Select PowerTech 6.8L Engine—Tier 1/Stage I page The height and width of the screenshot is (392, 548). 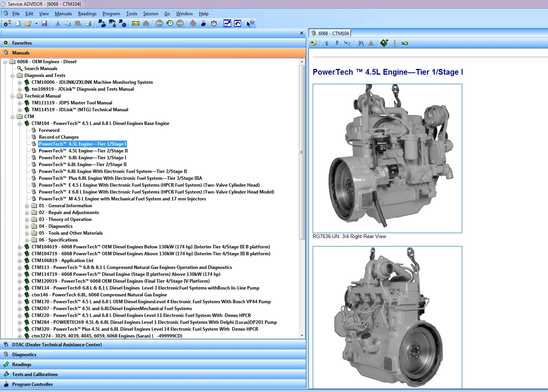pos(82,158)
